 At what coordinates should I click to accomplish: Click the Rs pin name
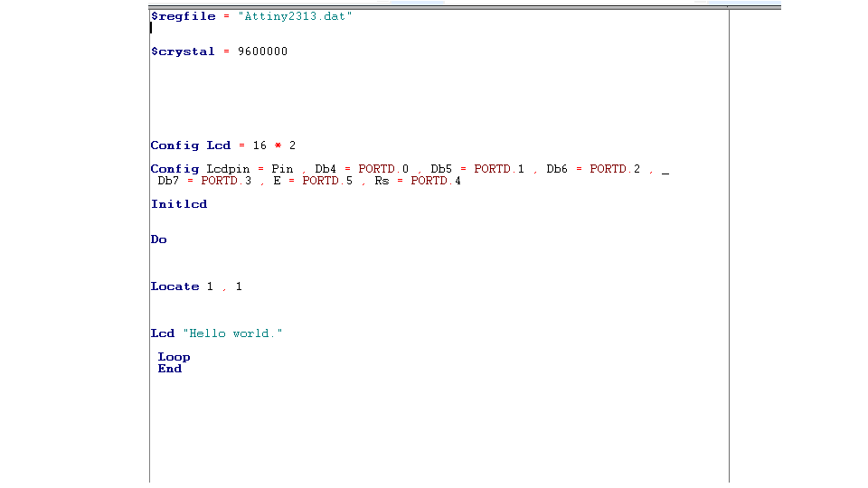[382, 181]
